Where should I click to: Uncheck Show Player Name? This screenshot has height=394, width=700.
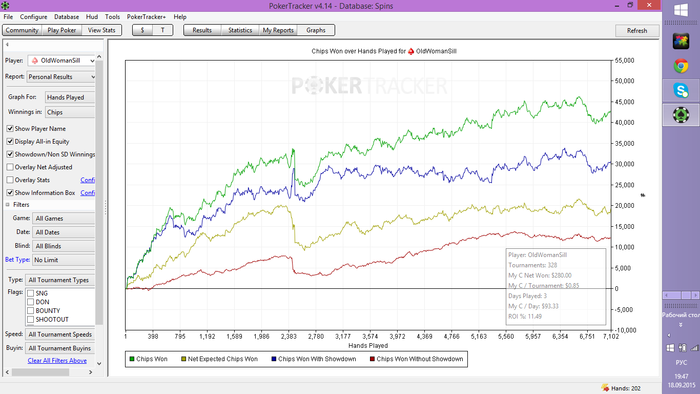click(10, 129)
